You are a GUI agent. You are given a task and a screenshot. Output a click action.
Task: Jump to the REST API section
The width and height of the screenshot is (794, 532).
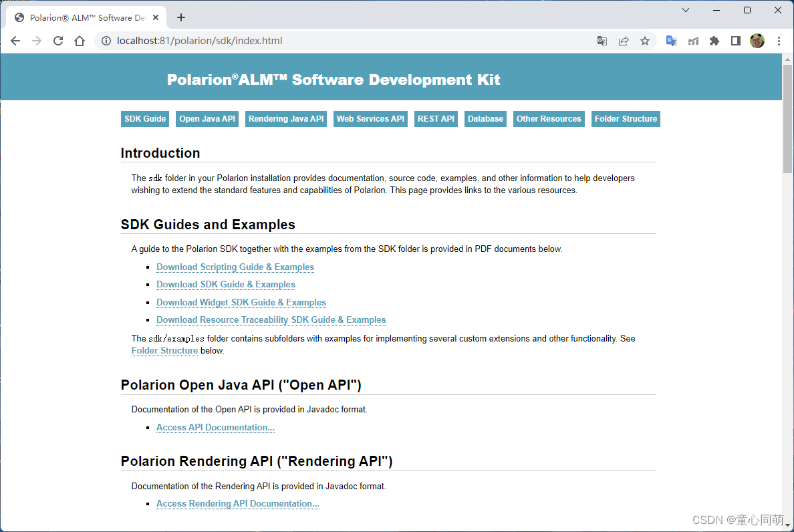click(436, 119)
